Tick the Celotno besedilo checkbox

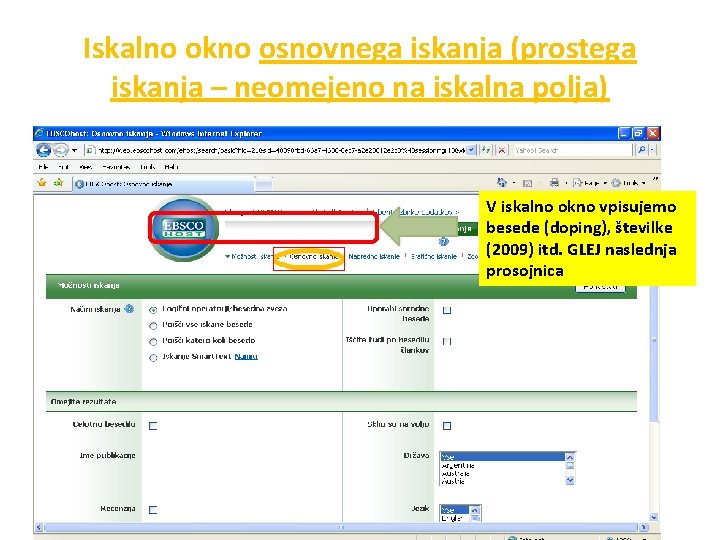click(x=153, y=426)
